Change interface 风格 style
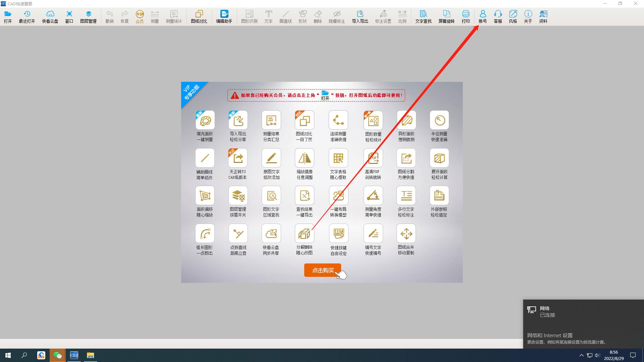This screenshot has width=644, height=362. coord(513,14)
